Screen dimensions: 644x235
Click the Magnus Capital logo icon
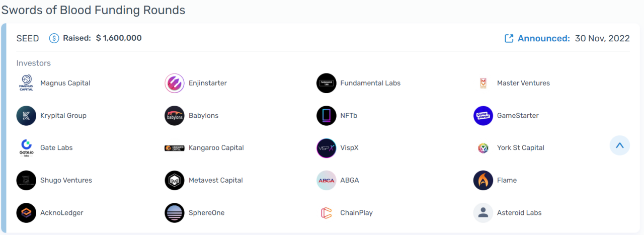(26, 83)
